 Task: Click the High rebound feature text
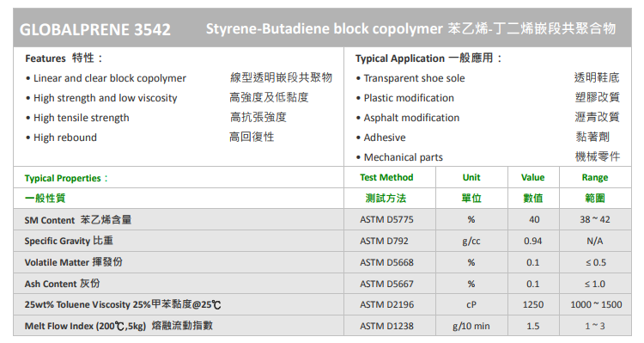(65, 138)
